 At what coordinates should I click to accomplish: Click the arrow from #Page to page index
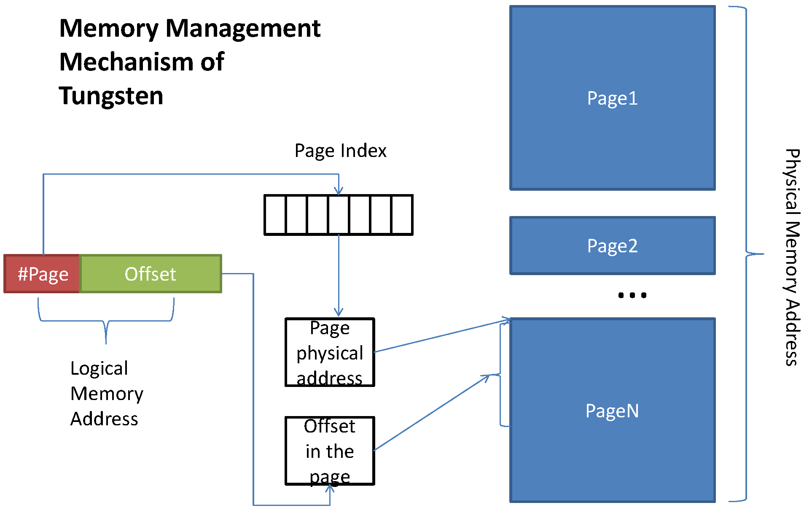[176, 159]
